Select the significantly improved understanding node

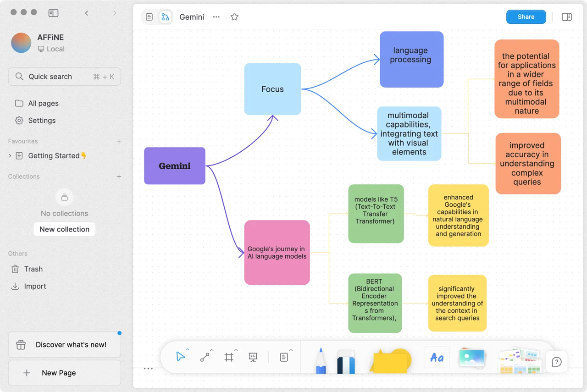point(457,303)
